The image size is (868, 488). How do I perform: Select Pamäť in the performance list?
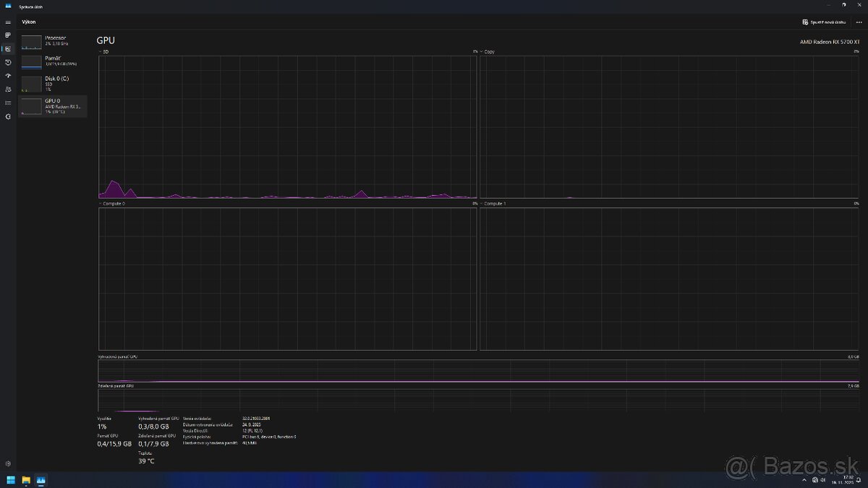(53, 61)
